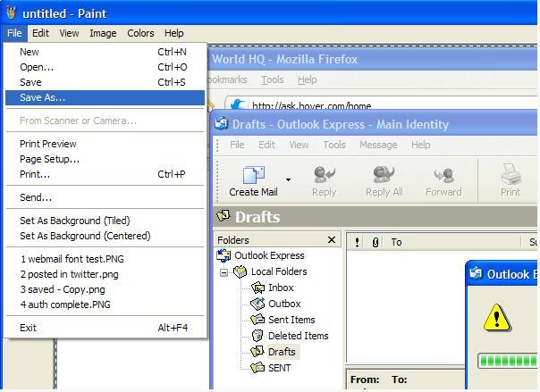
Task: Close the Folders pane
Action: point(332,239)
